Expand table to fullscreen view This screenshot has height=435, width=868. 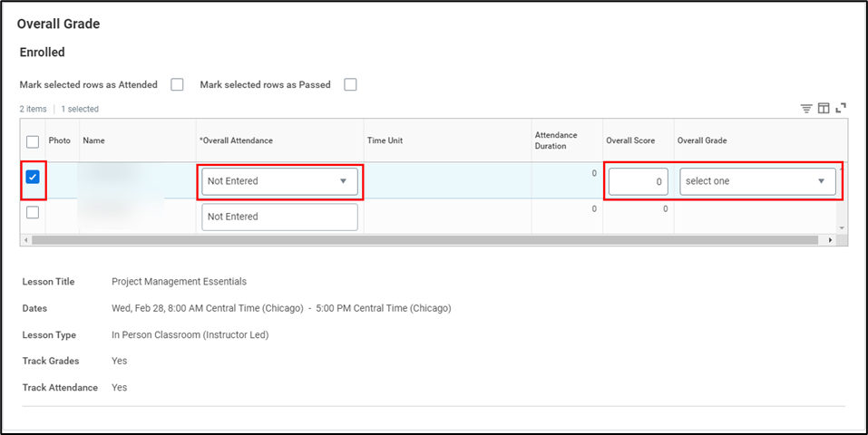pyautogui.click(x=841, y=108)
